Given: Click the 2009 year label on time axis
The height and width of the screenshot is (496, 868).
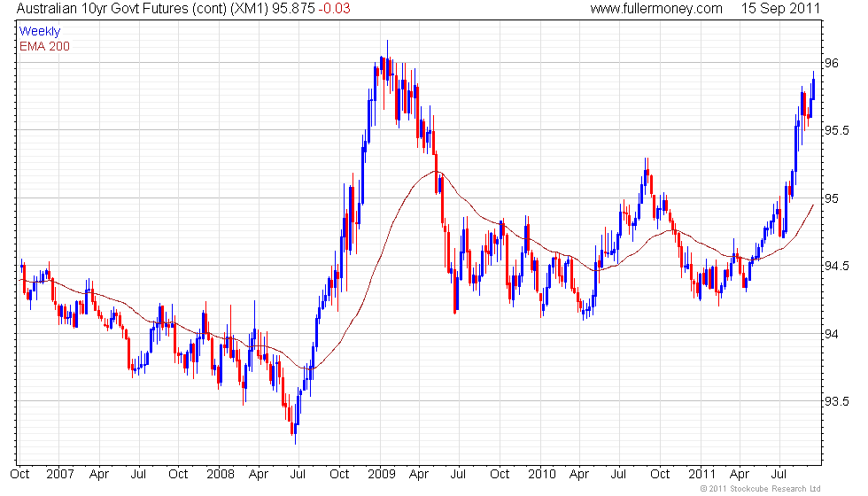Looking at the screenshot, I should pos(382,475).
